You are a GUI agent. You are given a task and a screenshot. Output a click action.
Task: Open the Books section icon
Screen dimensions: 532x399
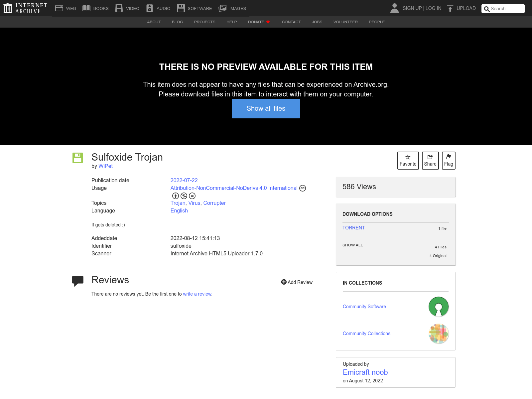(x=86, y=8)
